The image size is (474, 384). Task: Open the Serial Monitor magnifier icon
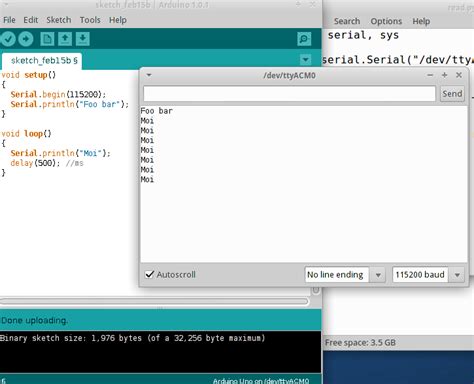pos(304,39)
